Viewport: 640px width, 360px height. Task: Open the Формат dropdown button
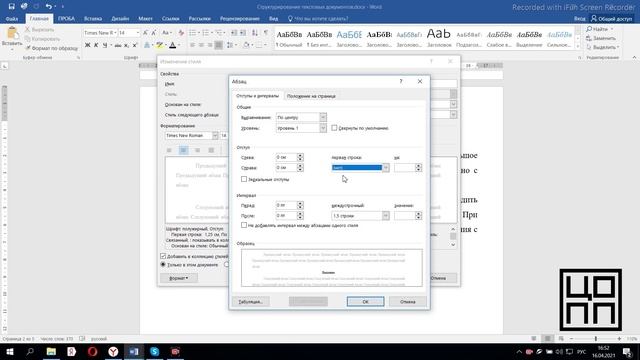[178, 278]
